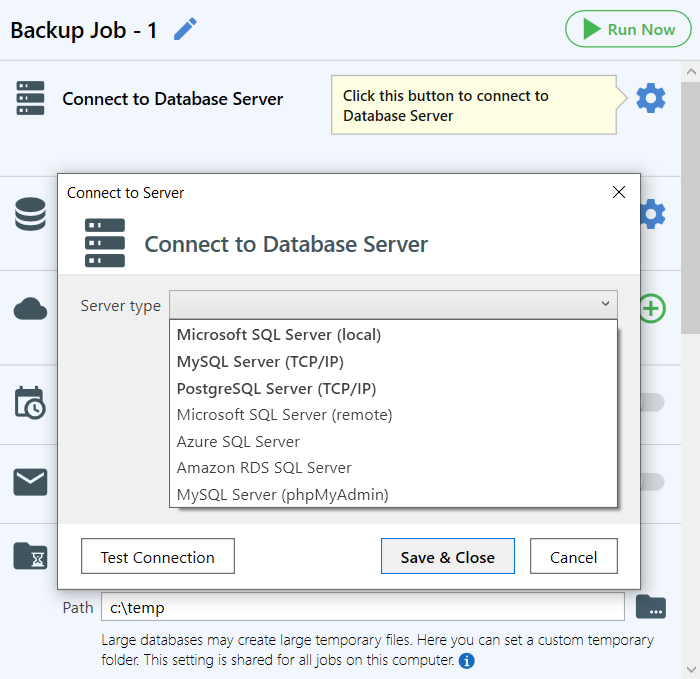
Task: Click the email envelope icon
Action: pyautogui.click(x=30, y=482)
